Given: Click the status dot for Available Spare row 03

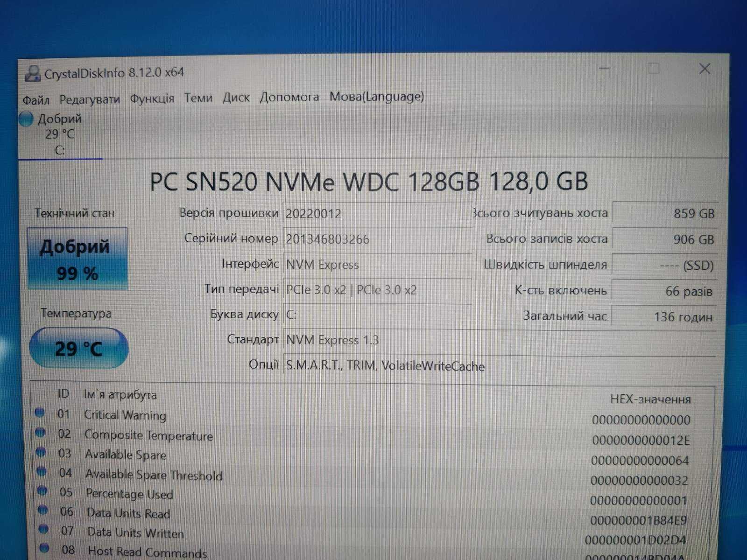Looking at the screenshot, I should tap(41, 452).
